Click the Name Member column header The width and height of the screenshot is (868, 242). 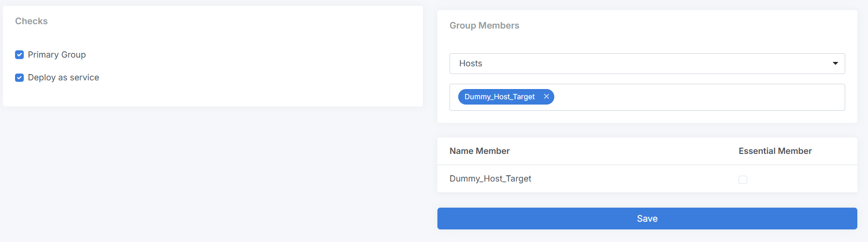pyautogui.click(x=480, y=151)
